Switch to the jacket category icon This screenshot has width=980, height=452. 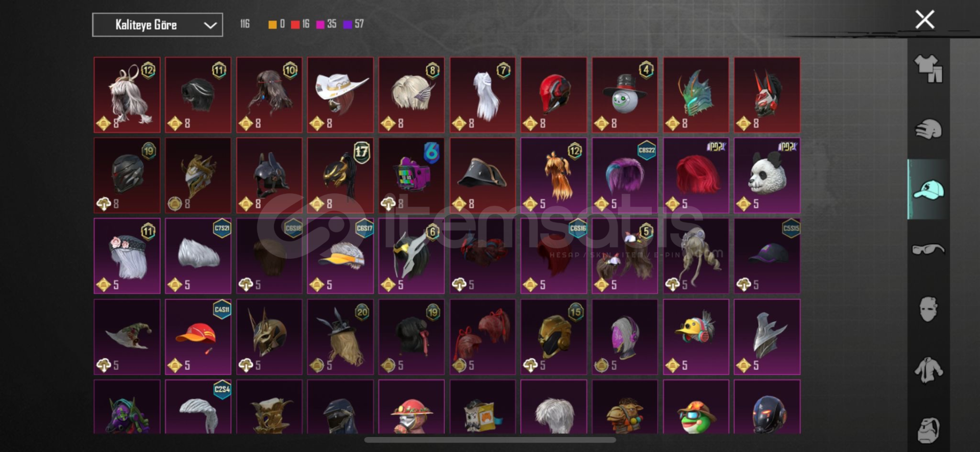pos(928,370)
